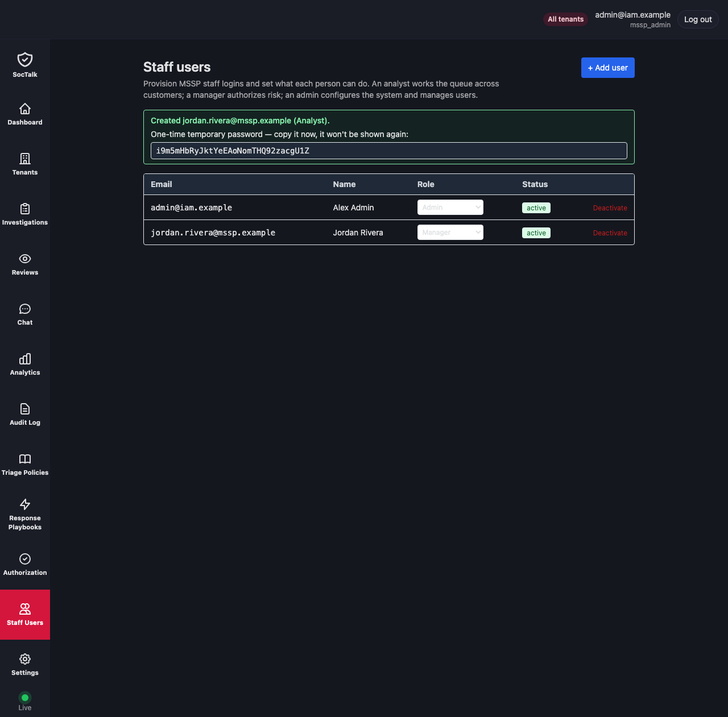The width and height of the screenshot is (728, 717).
Task: Open the Analytics bar chart icon
Action: pyautogui.click(x=25, y=359)
